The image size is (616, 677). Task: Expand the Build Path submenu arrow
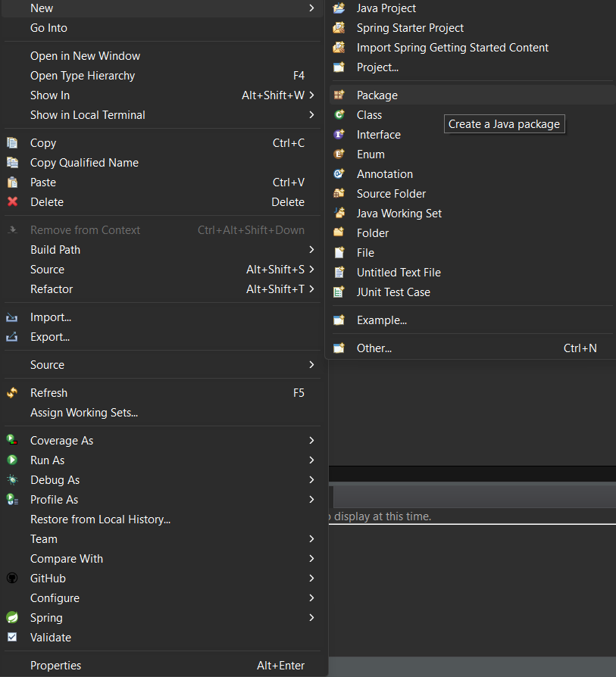pos(311,249)
